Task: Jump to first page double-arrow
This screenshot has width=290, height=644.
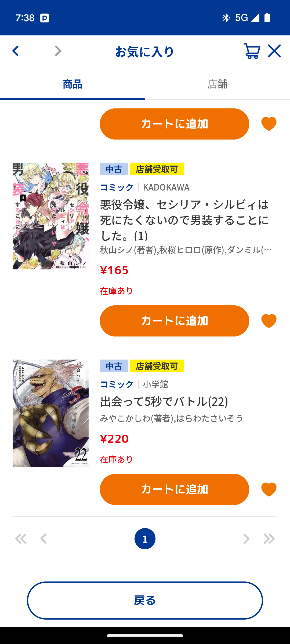Action: (x=21, y=539)
